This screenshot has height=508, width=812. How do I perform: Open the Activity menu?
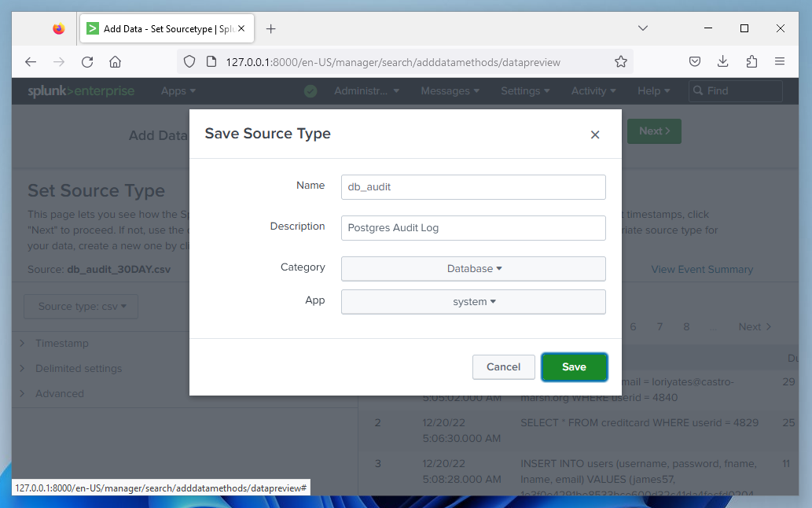tap(593, 91)
